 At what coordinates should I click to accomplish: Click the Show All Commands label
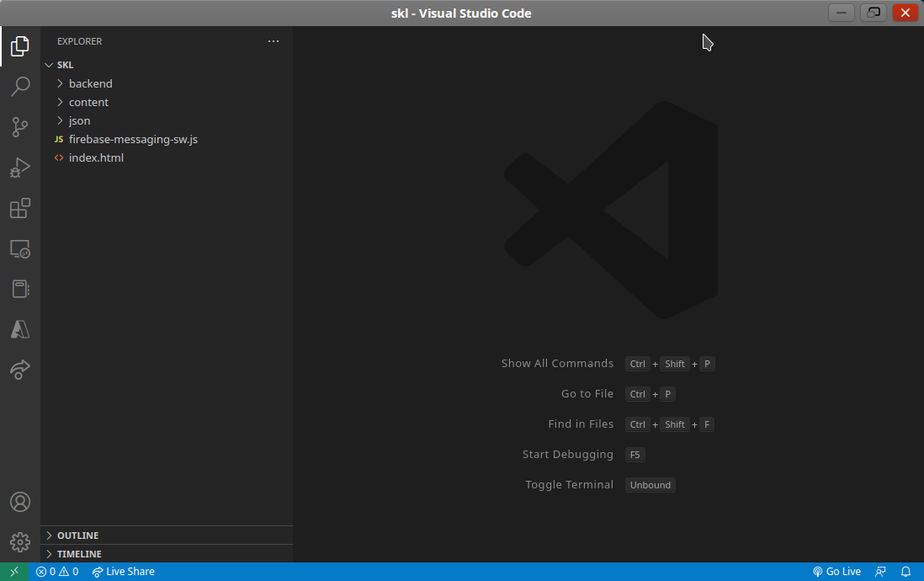click(557, 364)
